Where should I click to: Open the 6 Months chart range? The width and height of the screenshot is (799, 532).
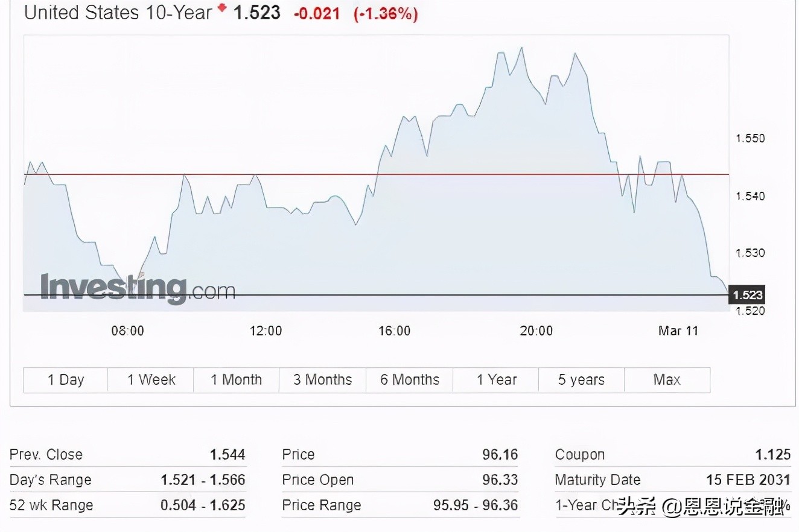pos(410,380)
